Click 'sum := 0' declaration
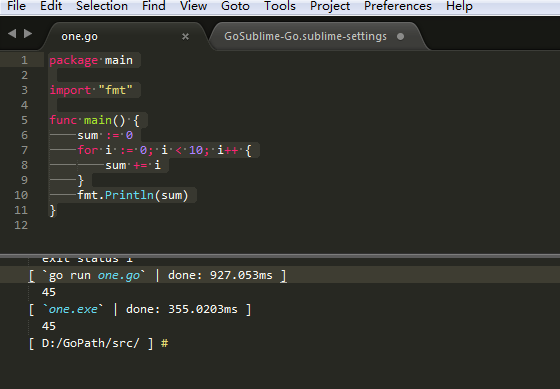Viewport: 560px width, 389px height. click(x=105, y=135)
